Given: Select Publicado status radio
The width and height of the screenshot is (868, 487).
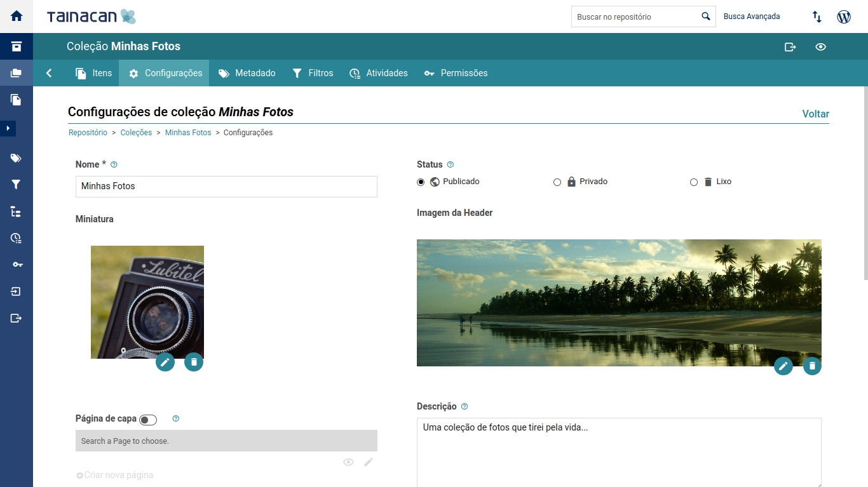Looking at the screenshot, I should click(421, 182).
